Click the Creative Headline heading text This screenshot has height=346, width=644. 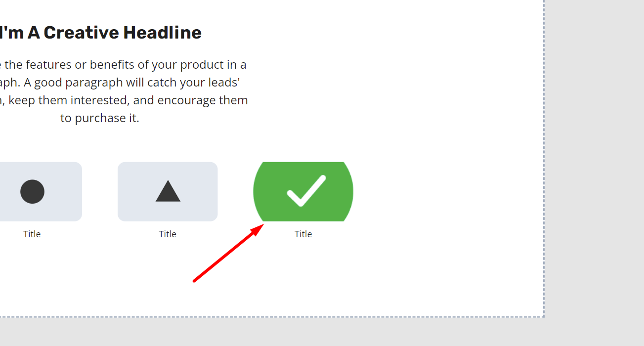101,33
